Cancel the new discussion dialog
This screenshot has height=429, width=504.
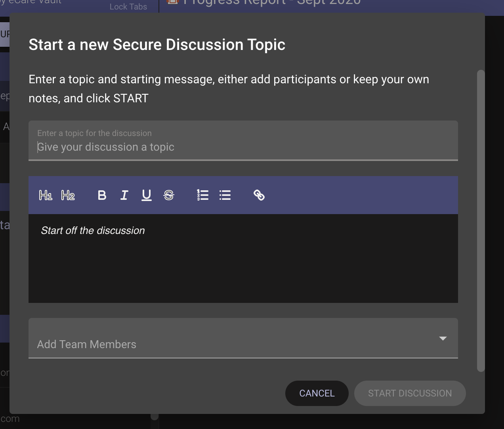pos(317,393)
